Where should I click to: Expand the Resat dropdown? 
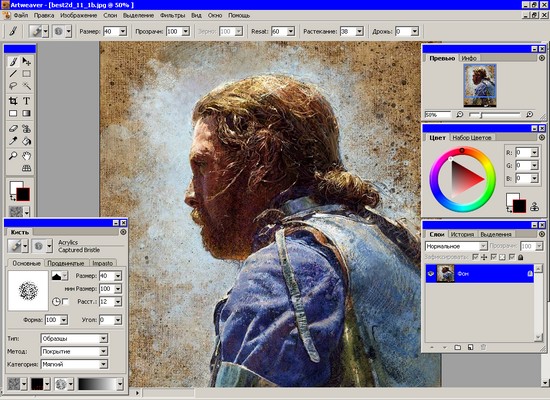[x=291, y=32]
